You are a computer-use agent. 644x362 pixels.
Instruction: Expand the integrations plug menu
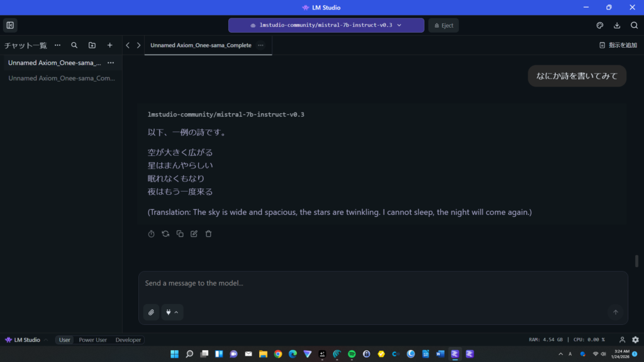172,312
